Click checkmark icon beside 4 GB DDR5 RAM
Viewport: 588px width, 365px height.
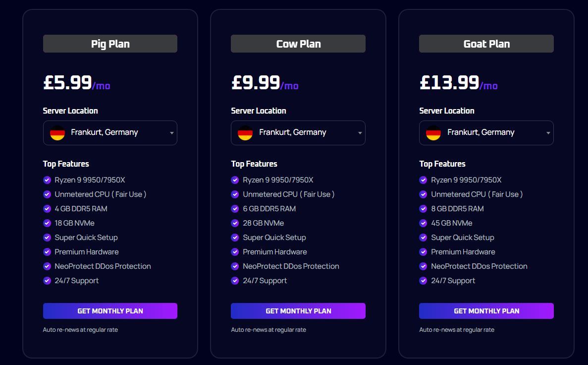coord(47,209)
